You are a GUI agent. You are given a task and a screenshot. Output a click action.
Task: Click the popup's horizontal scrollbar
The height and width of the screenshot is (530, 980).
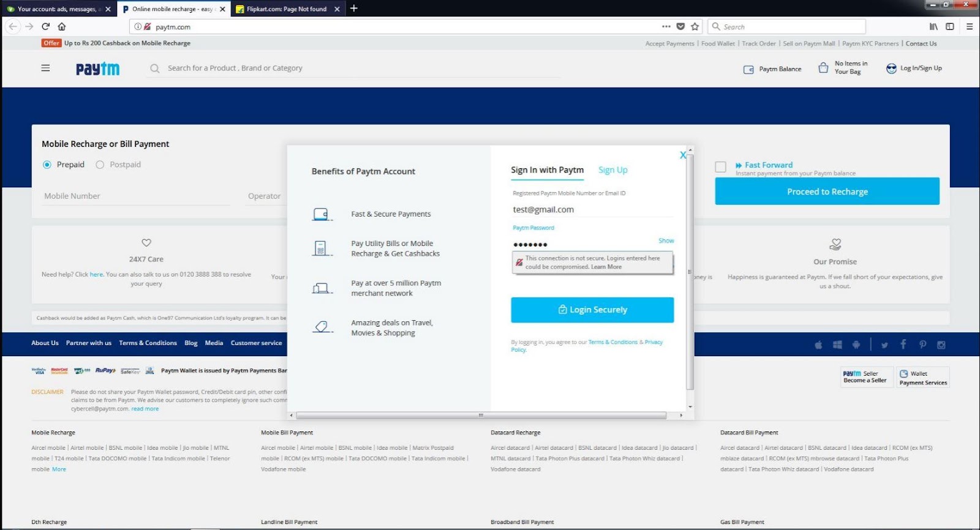pos(481,416)
